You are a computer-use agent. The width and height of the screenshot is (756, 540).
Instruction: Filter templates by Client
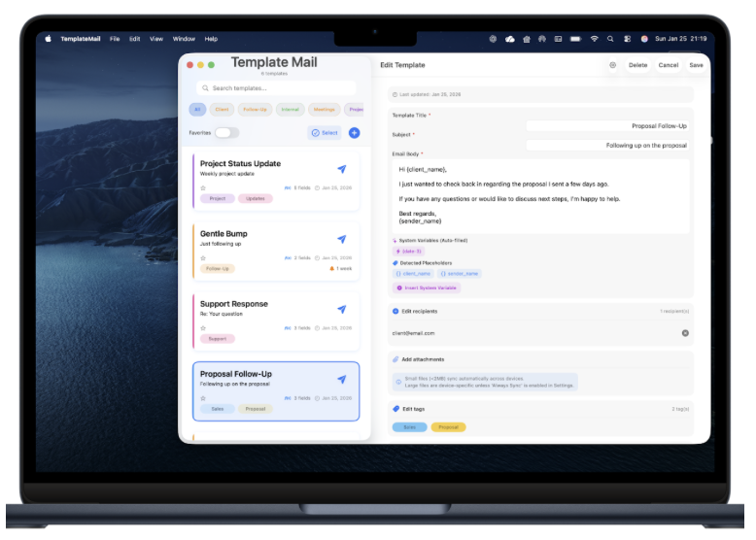pyautogui.click(x=222, y=110)
